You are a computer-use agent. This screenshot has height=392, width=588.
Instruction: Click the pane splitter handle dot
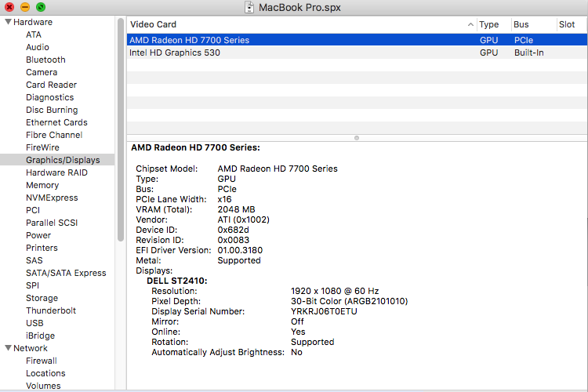[x=357, y=137]
